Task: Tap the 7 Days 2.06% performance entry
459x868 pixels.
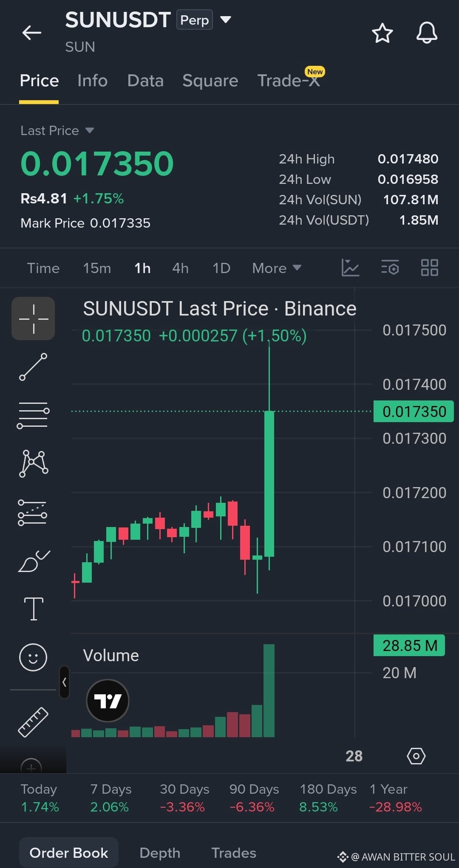Action: coord(110,798)
